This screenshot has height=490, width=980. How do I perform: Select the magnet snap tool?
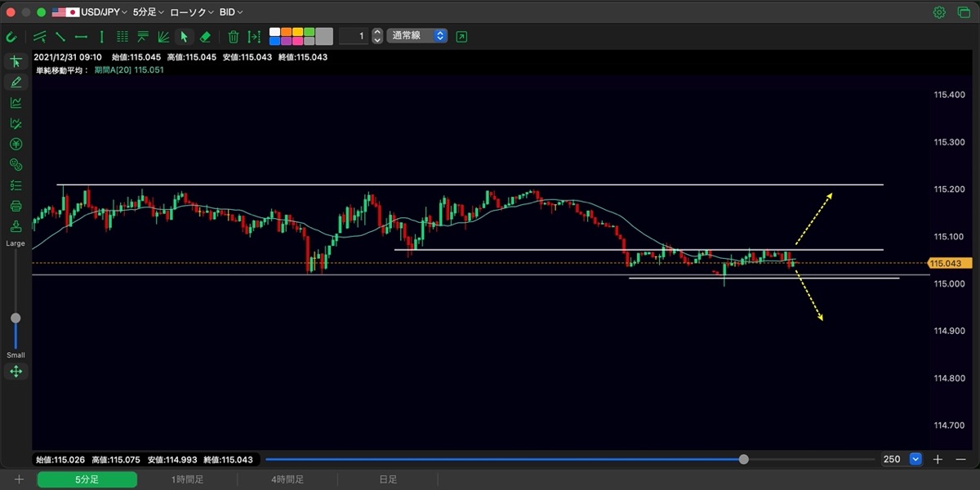click(x=11, y=37)
